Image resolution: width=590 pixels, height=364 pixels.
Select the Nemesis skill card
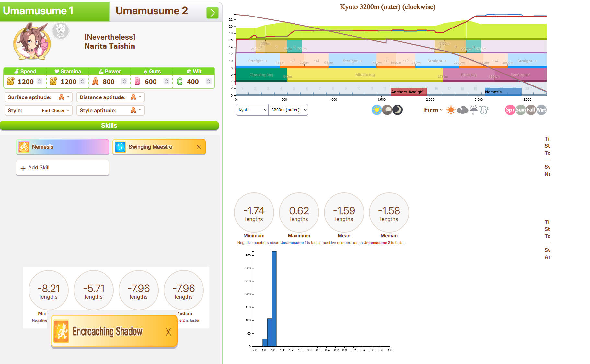[63, 147]
